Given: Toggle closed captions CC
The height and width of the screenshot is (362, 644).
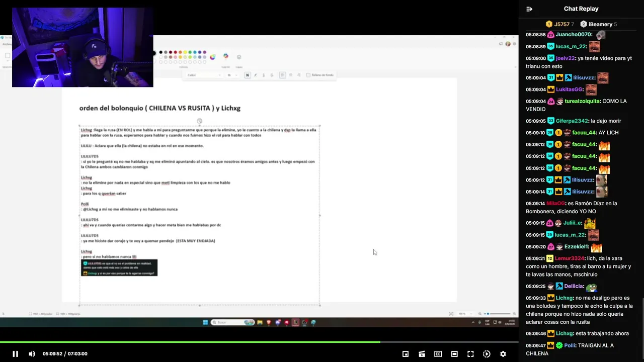Looking at the screenshot, I should click(x=438, y=354).
